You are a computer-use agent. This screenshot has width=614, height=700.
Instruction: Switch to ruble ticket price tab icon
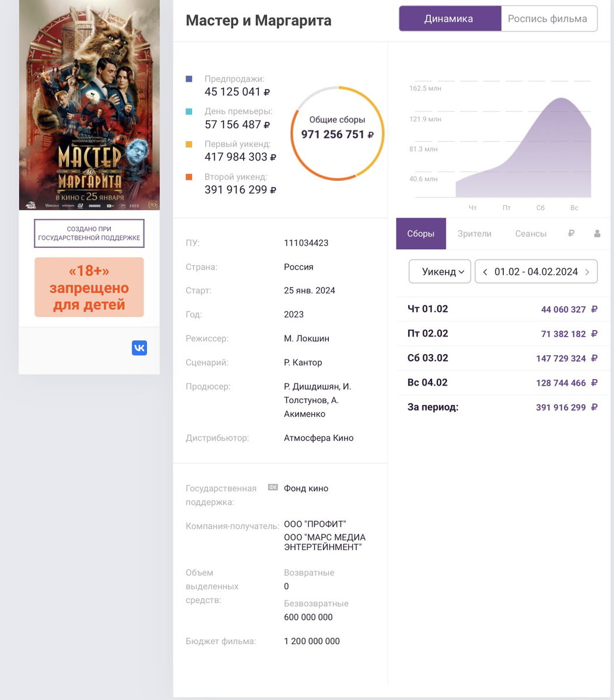tap(571, 233)
